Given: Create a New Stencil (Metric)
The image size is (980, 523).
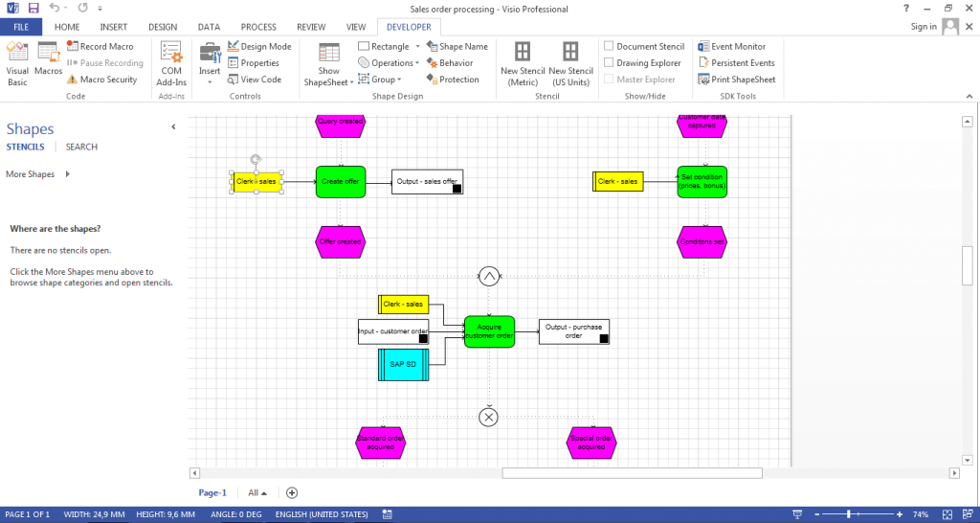Looking at the screenshot, I should pyautogui.click(x=523, y=64).
